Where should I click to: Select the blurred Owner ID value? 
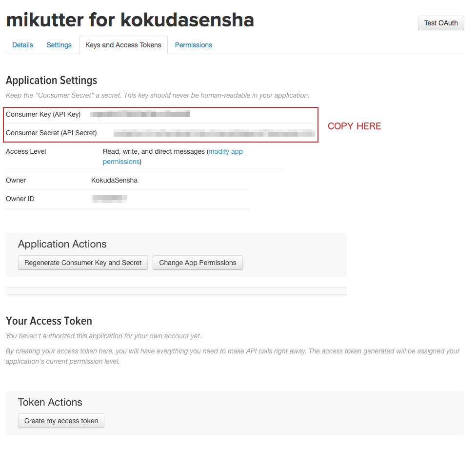[x=109, y=199]
